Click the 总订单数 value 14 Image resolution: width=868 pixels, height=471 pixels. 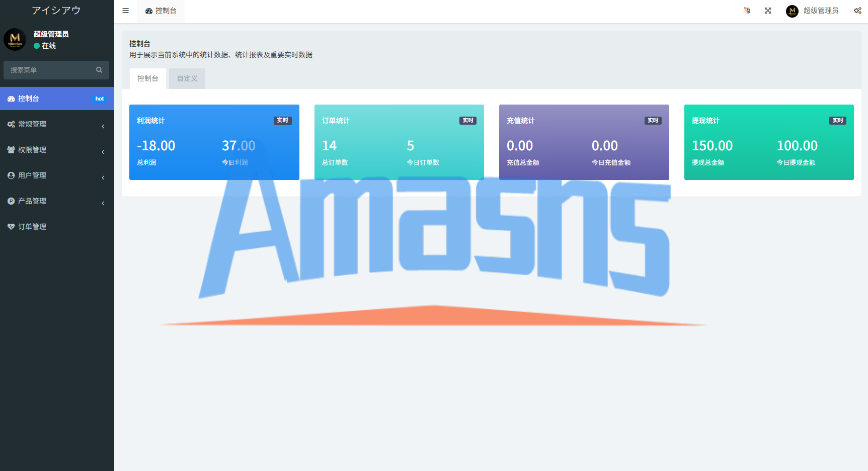[x=329, y=146]
